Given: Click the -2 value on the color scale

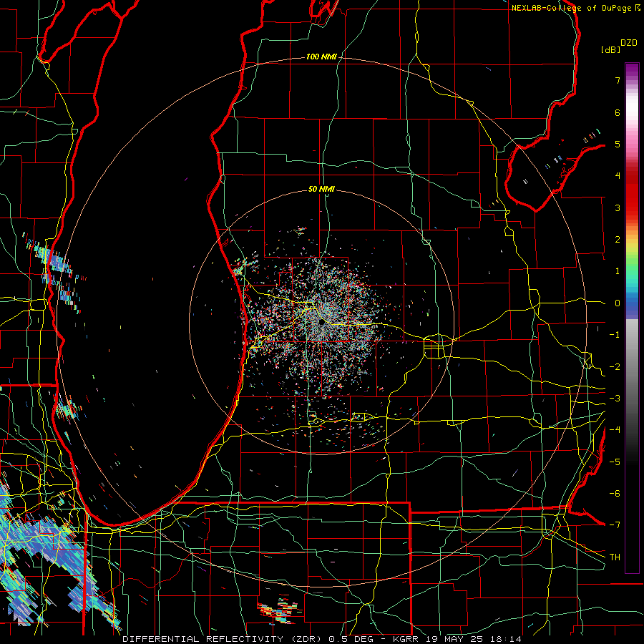Looking at the screenshot, I should pos(615,367).
